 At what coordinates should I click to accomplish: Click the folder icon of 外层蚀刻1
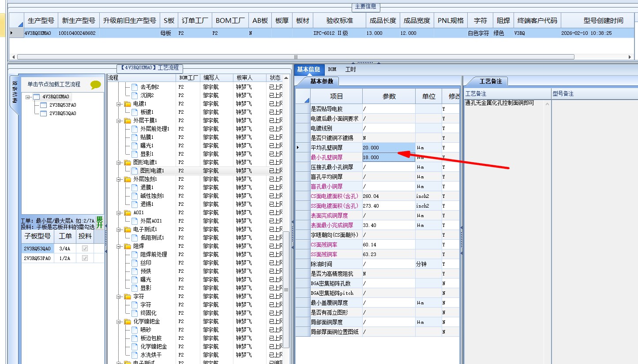point(128,179)
